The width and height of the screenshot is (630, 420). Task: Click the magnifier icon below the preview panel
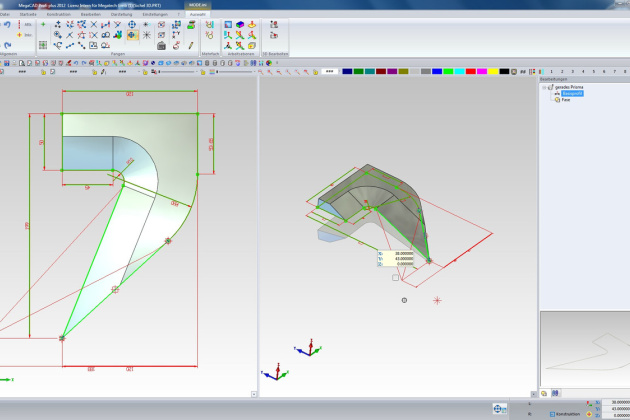pos(545,394)
